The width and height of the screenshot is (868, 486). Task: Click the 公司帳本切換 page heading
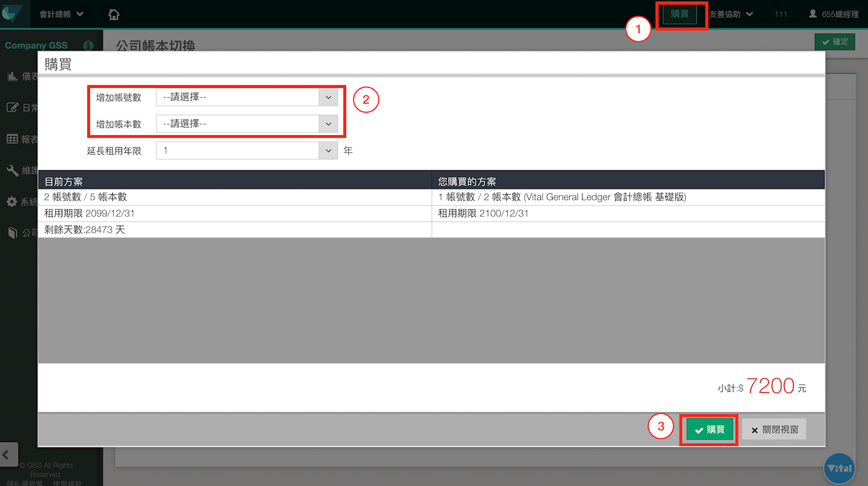pyautogui.click(x=155, y=46)
